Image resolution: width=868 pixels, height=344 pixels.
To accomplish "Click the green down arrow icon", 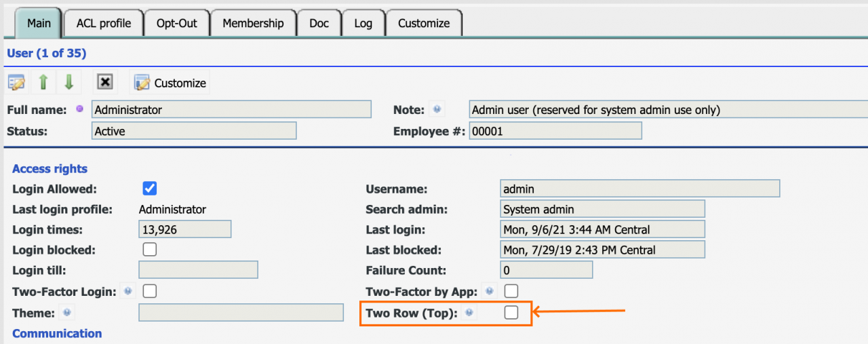I will pyautogui.click(x=68, y=83).
